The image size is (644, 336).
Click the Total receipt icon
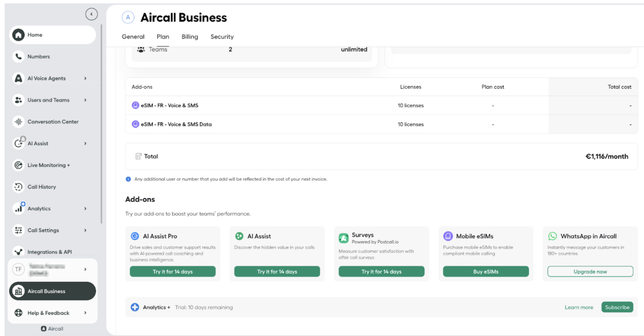[138, 156]
